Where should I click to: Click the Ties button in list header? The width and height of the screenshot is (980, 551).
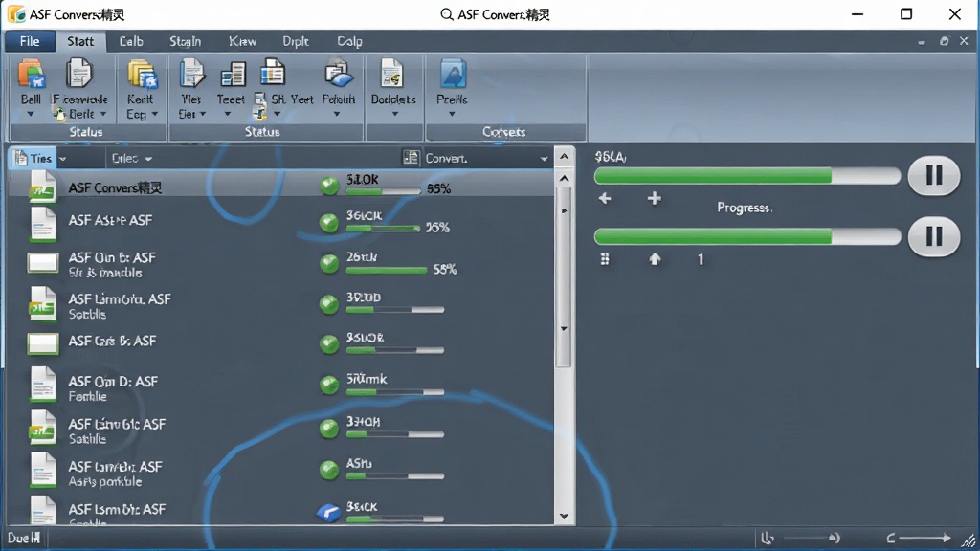click(x=33, y=158)
